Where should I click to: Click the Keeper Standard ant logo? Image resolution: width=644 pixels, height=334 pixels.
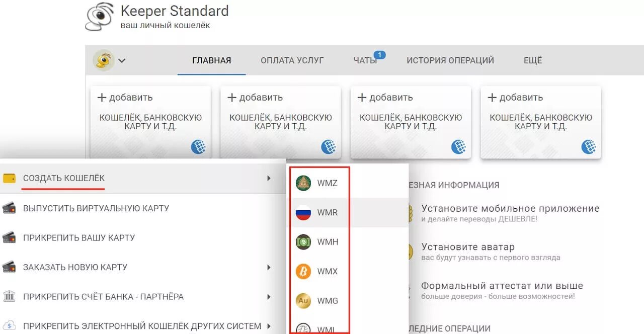coord(99,17)
